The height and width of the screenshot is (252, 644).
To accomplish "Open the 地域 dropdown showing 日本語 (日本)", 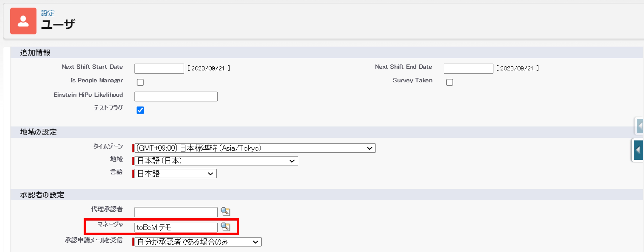I will [x=216, y=161].
